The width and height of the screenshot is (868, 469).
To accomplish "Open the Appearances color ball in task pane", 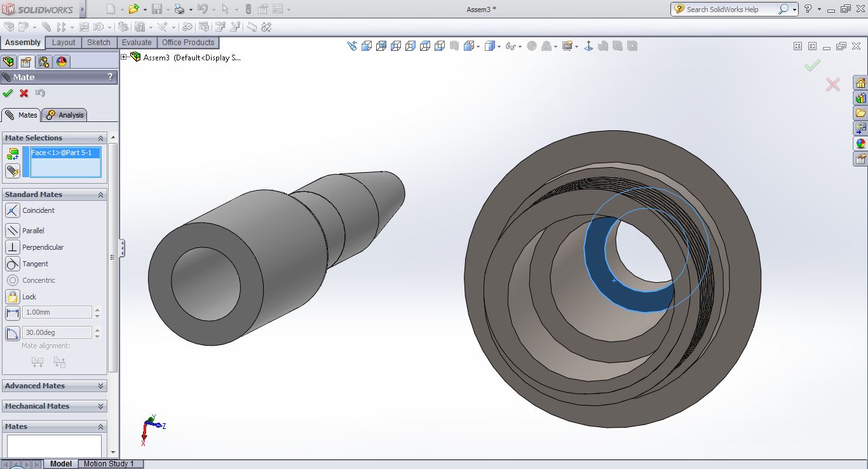I will pyautogui.click(x=860, y=144).
